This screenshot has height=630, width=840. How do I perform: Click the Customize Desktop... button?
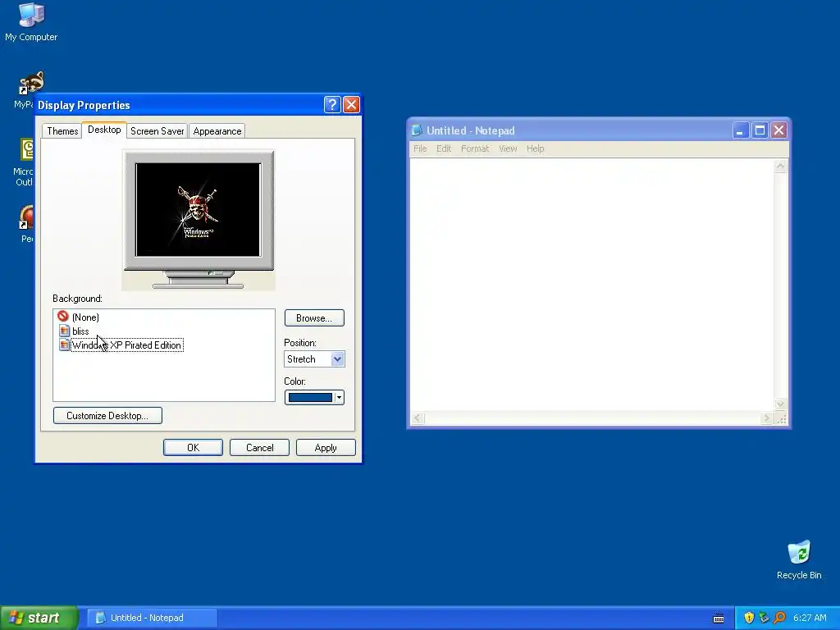pyautogui.click(x=107, y=416)
